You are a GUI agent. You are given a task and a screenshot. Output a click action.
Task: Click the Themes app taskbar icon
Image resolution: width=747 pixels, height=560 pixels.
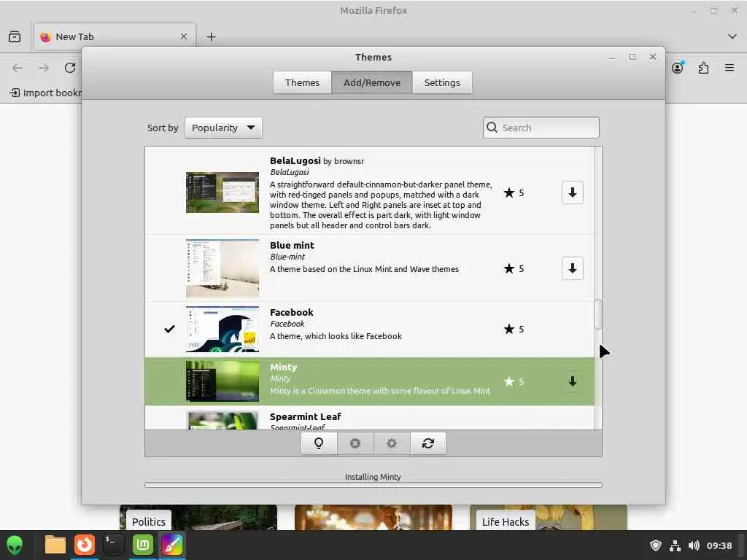[x=172, y=545]
